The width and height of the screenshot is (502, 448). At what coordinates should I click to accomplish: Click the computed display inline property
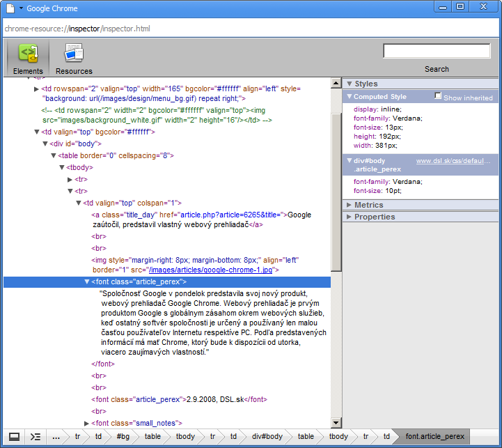click(377, 109)
